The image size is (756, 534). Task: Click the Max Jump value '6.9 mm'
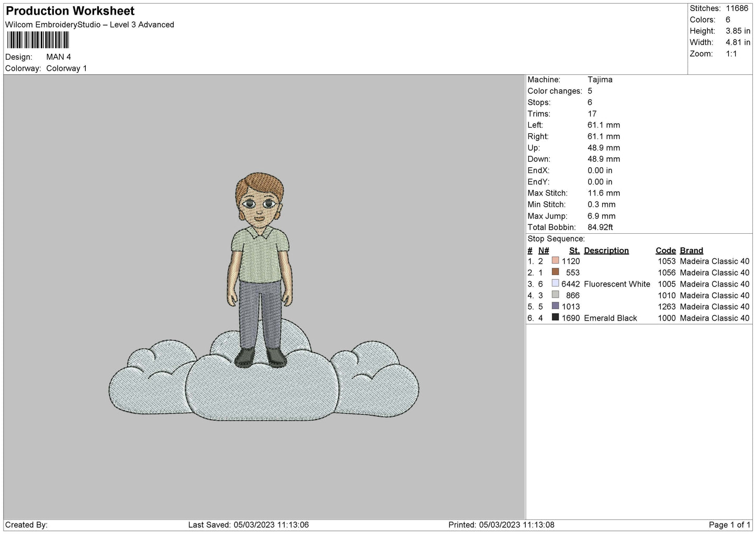click(x=602, y=216)
